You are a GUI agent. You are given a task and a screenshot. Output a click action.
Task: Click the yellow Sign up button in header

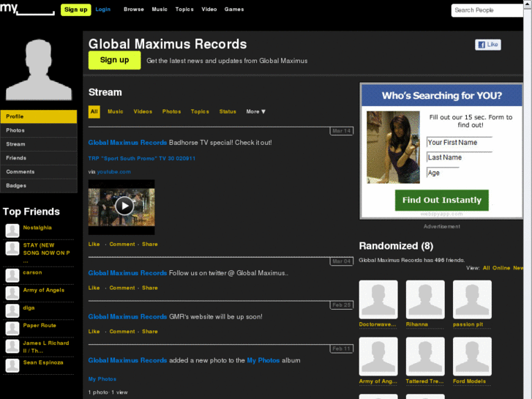click(75, 10)
